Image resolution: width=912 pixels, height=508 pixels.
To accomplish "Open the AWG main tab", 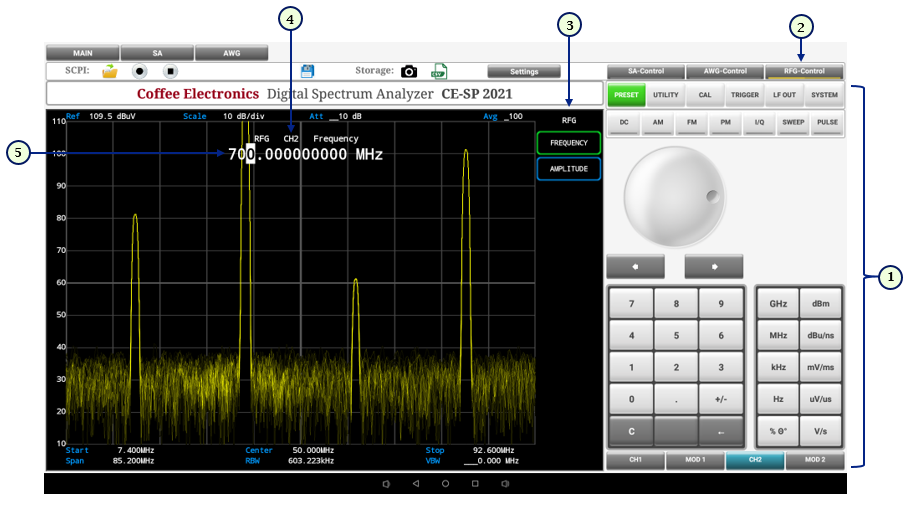I will point(231,53).
